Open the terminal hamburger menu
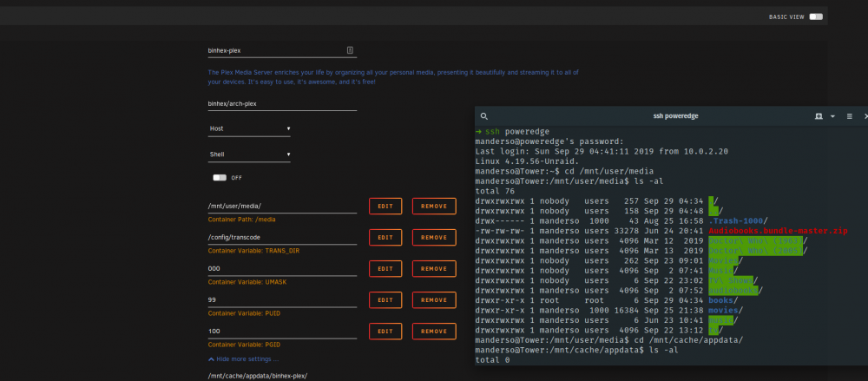This screenshot has width=868, height=381. 849,116
